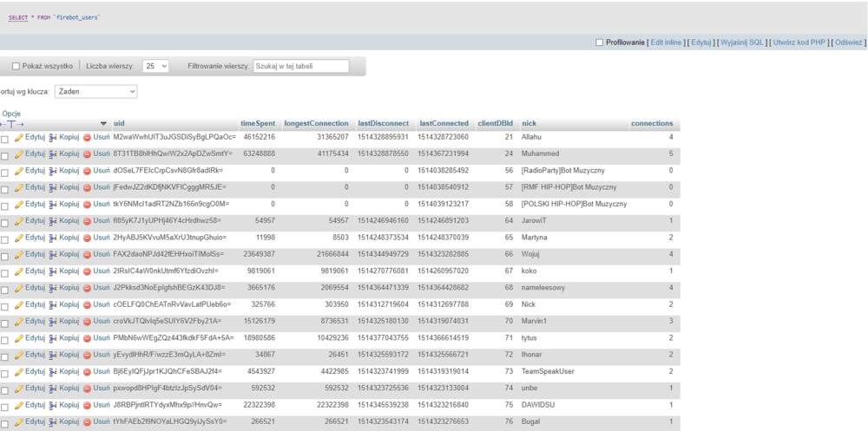Click the SELECT keyword in the SQL query
Screen dimensions: 868x431
point(18,17)
